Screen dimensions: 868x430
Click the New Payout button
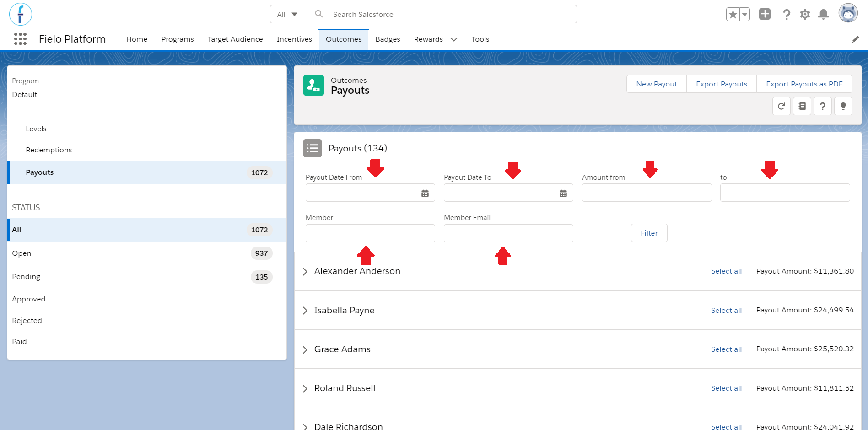click(x=657, y=84)
